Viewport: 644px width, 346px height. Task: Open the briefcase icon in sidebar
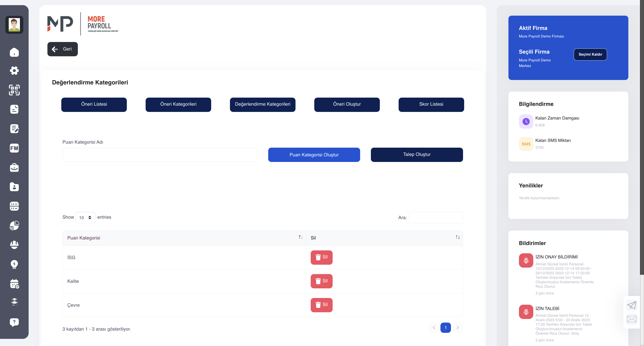tap(14, 168)
